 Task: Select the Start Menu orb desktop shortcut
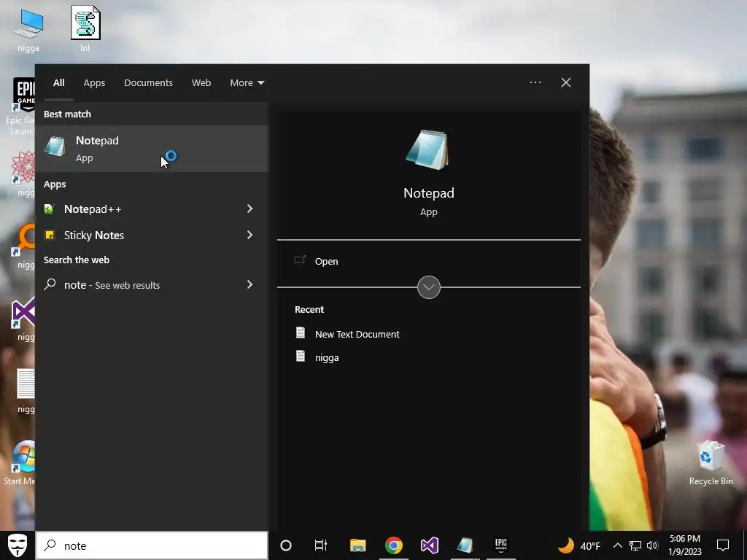tap(20, 463)
